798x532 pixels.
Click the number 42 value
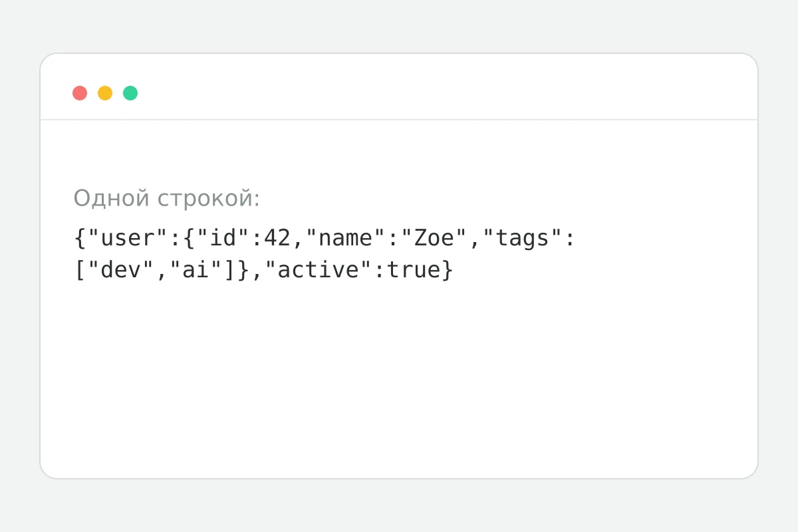(x=278, y=238)
